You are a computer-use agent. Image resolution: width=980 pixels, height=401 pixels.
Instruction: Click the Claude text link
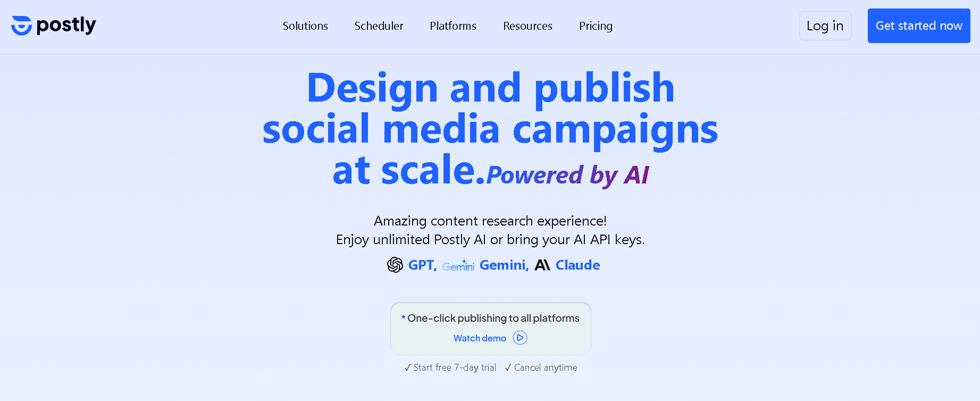pos(577,264)
